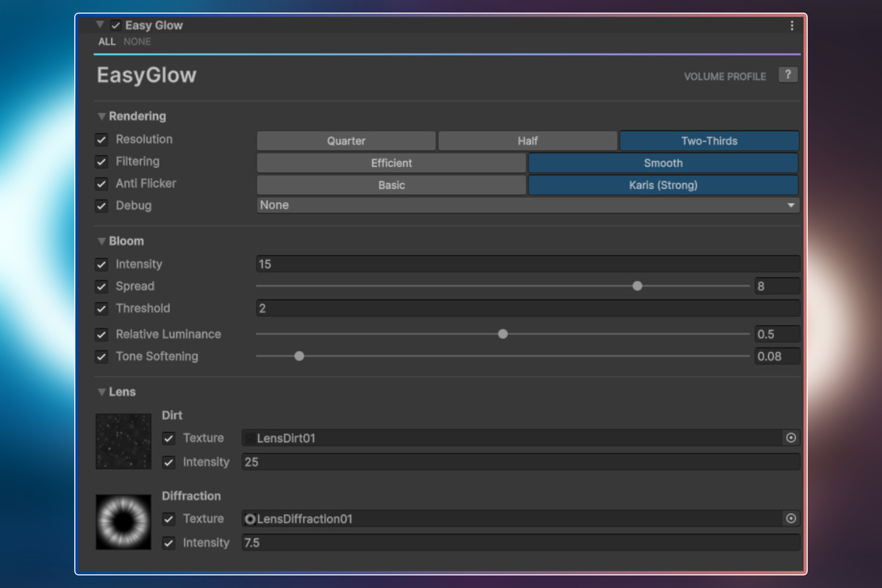
Task: Choose Two-Thirds resolution
Action: [x=709, y=140]
